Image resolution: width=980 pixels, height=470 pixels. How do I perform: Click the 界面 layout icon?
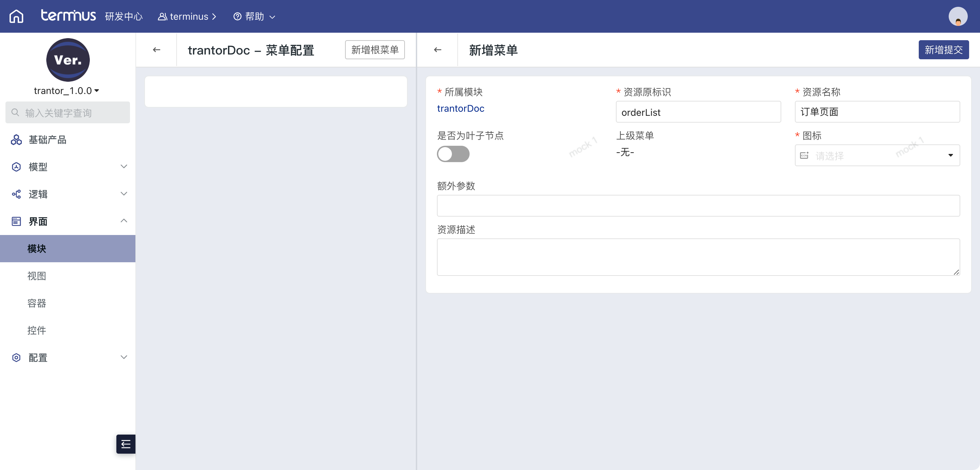[16, 221]
